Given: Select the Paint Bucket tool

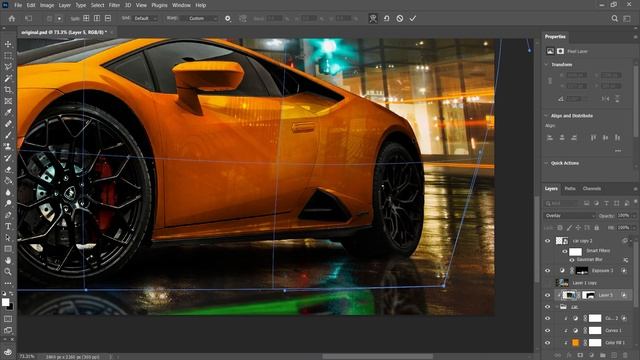Looking at the screenshot, I should click(x=8, y=180).
